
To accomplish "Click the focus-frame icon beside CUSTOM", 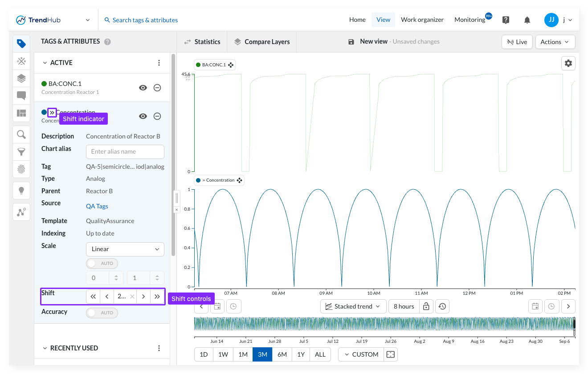I will click(391, 354).
